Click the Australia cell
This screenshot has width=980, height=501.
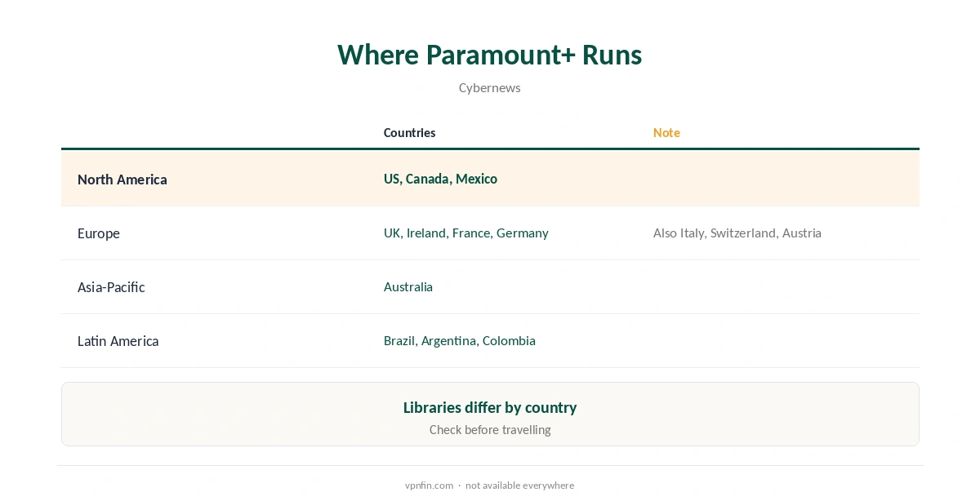(408, 287)
